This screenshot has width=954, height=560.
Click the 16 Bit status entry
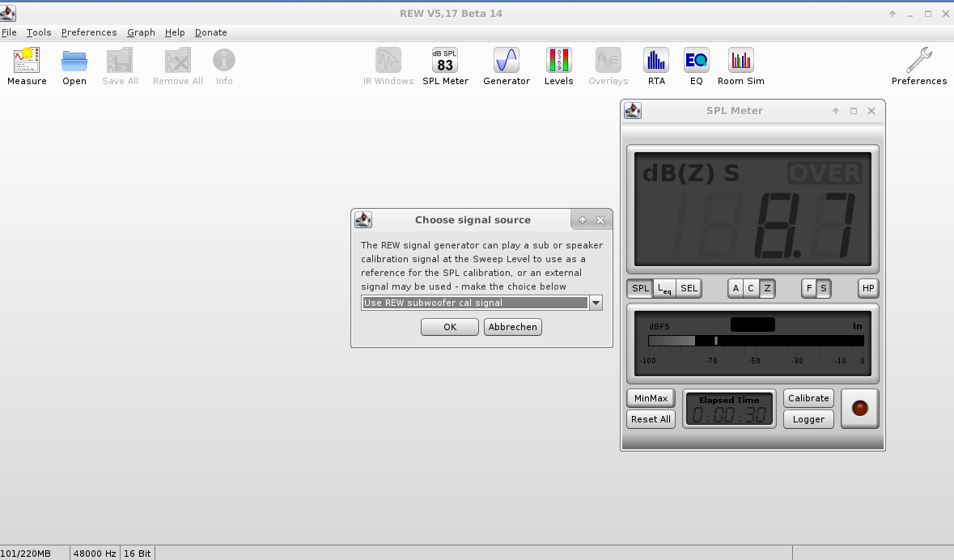137,554
